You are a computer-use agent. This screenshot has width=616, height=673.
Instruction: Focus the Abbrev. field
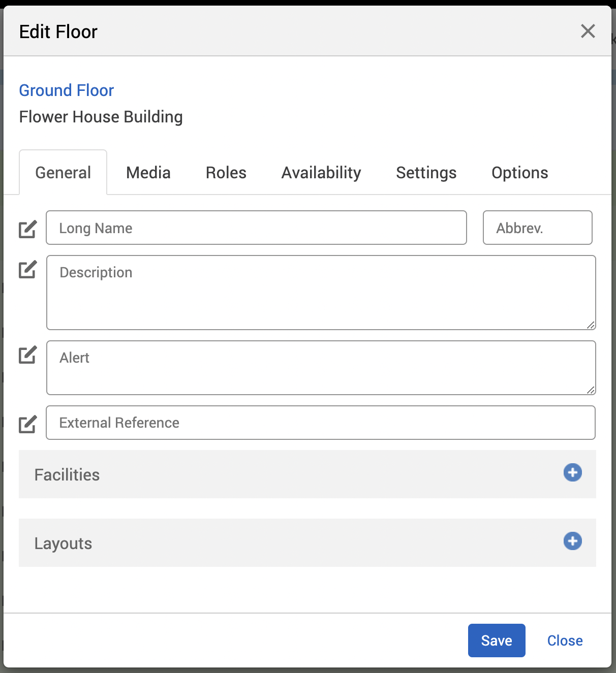coord(538,228)
